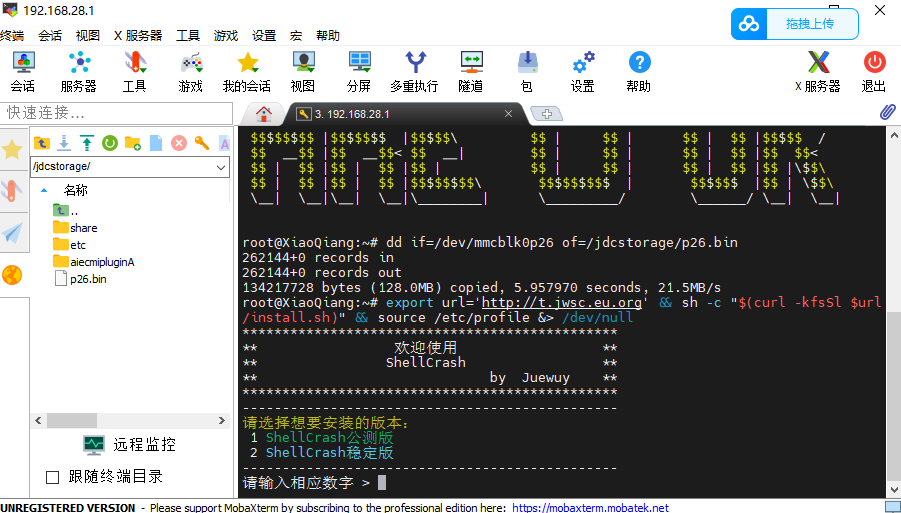The image size is (901, 513).
Task: Click the download arrow icon in SFTP toolbar
Action: coord(64,143)
